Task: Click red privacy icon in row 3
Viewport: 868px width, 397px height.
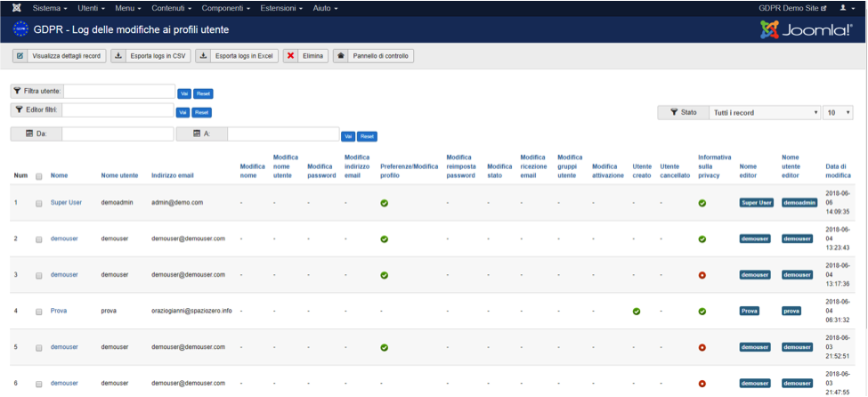Action: [x=702, y=275]
